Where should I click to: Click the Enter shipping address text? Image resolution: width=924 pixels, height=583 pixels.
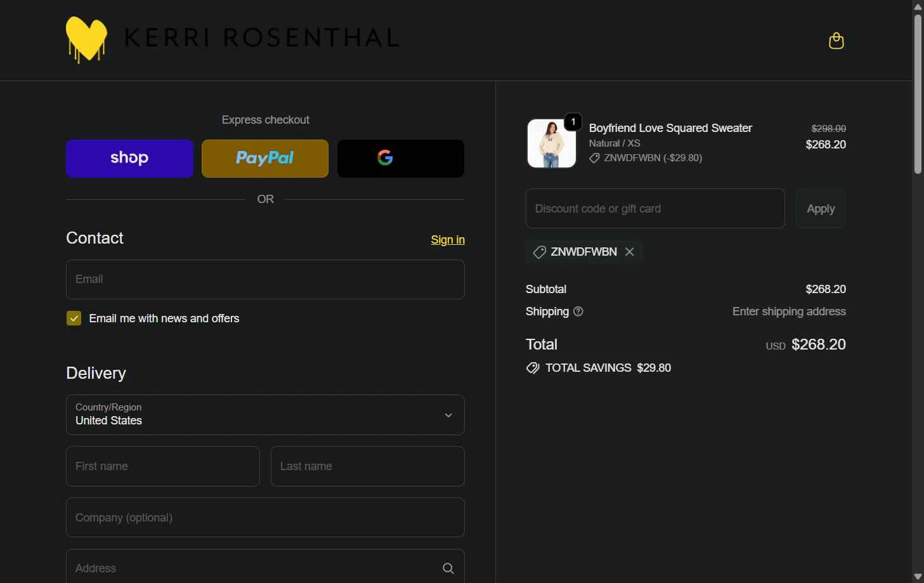[789, 311]
